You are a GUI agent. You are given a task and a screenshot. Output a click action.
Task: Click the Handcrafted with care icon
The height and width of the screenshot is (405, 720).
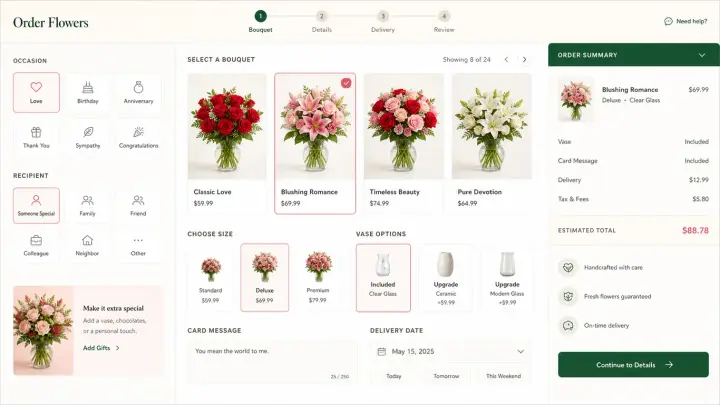pyautogui.click(x=568, y=267)
